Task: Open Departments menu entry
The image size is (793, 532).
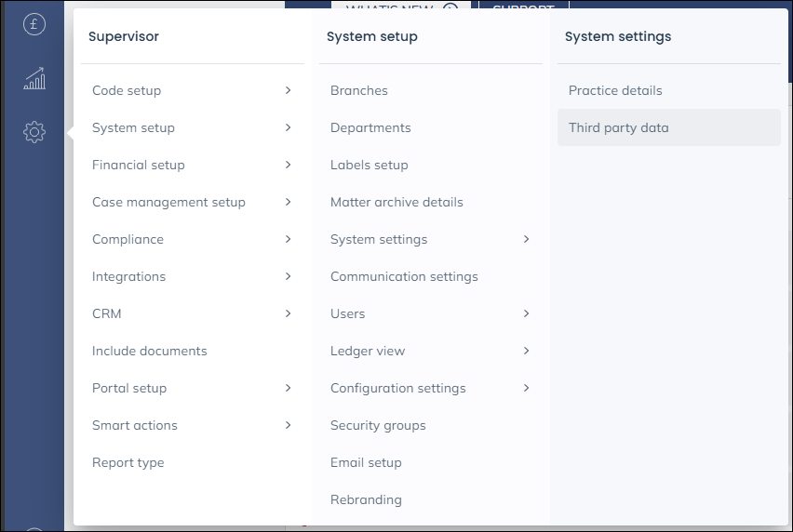Action: click(x=370, y=127)
